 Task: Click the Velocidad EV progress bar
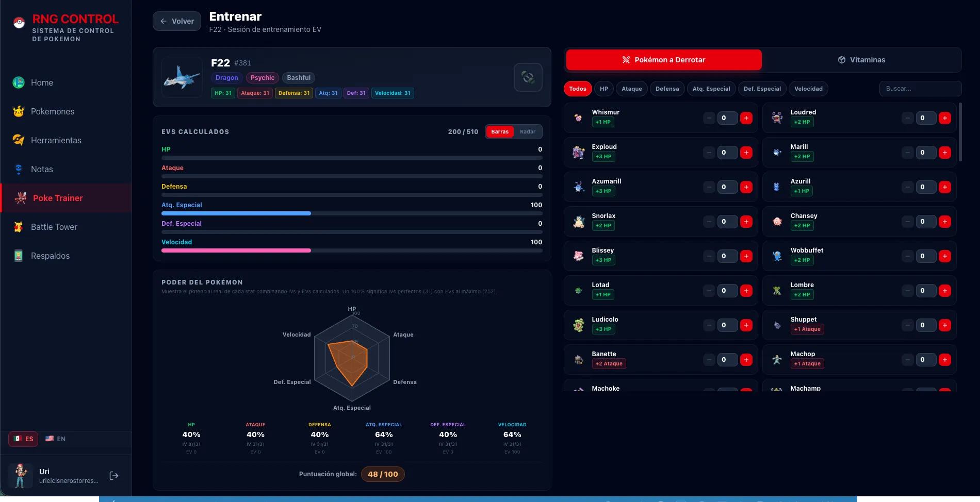point(352,250)
